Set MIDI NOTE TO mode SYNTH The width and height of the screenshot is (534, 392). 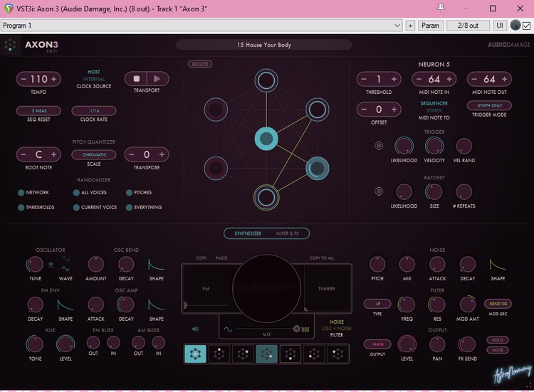pos(434,110)
